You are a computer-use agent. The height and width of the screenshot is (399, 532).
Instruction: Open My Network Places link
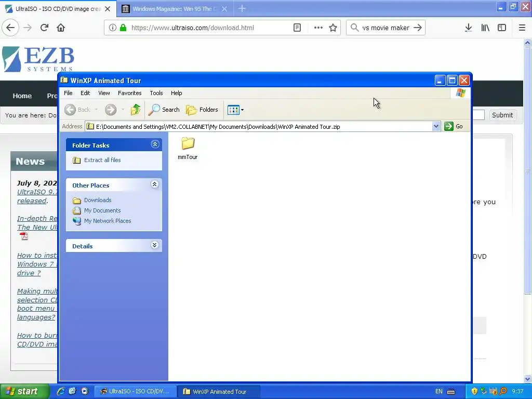pos(108,220)
